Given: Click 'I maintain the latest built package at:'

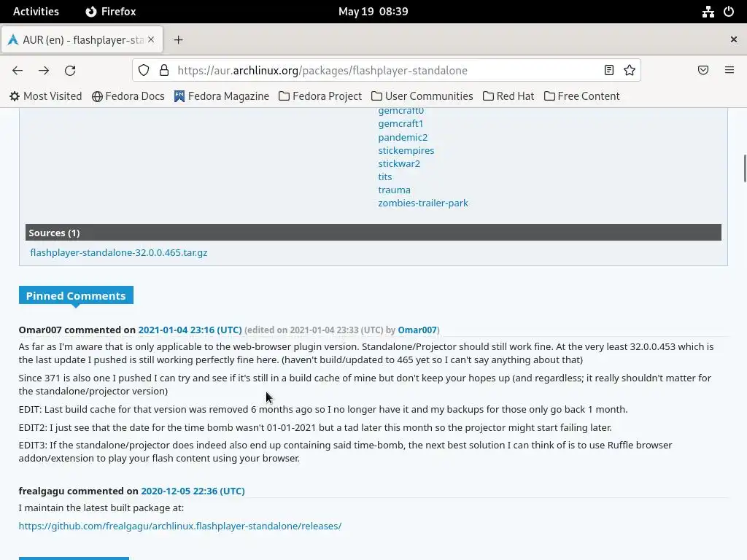Looking at the screenshot, I should click(x=101, y=508).
